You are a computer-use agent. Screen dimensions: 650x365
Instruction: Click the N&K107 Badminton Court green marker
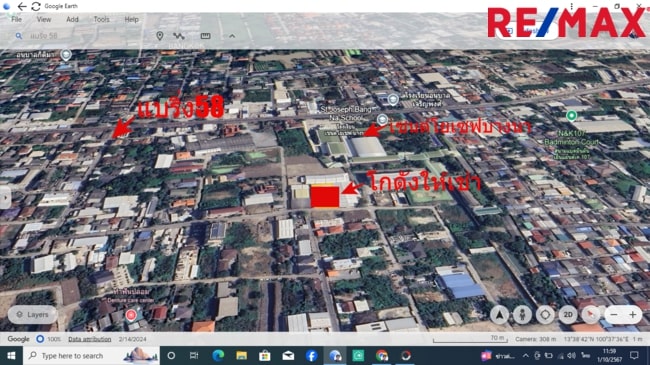(x=571, y=116)
